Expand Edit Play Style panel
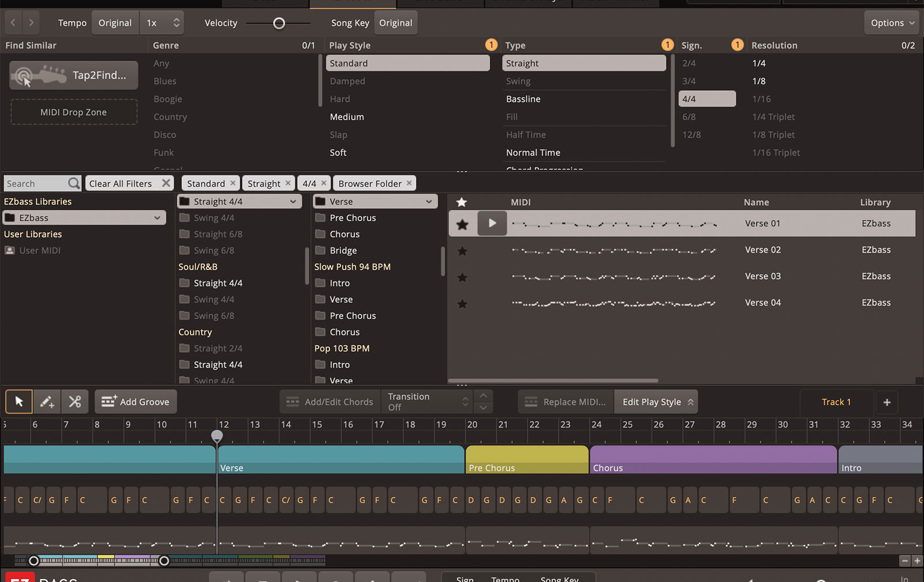Viewport: 924px width, 582px height. tap(657, 402)
